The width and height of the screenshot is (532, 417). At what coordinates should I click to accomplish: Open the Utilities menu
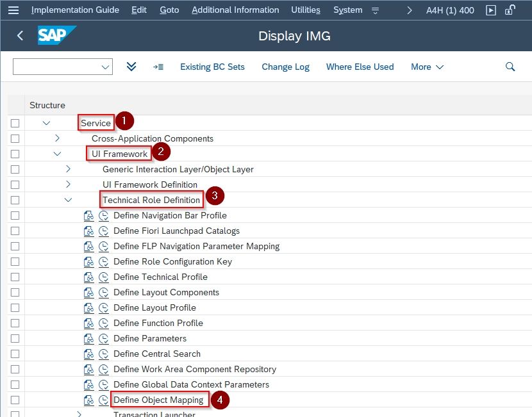(x=306, y=10)
